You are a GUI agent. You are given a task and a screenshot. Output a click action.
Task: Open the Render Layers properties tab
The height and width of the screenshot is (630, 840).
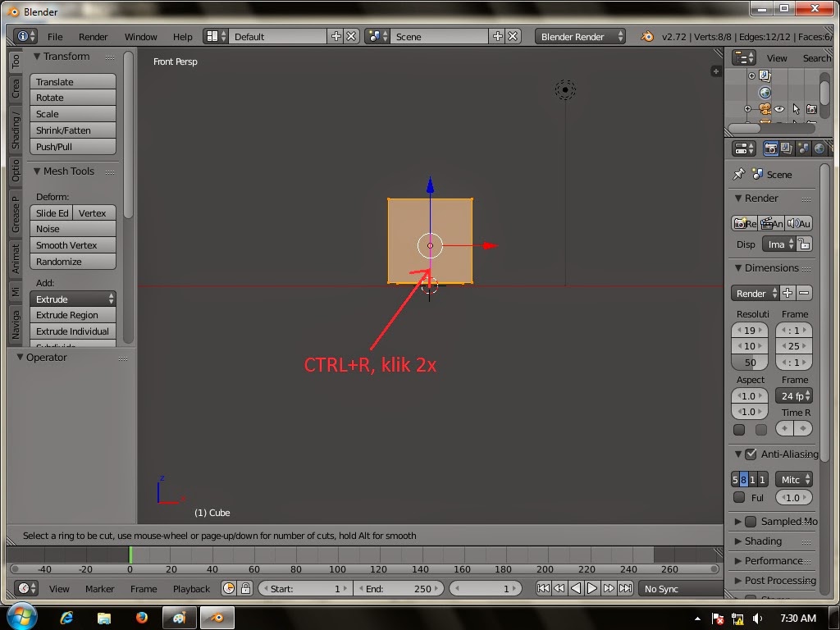787,148
